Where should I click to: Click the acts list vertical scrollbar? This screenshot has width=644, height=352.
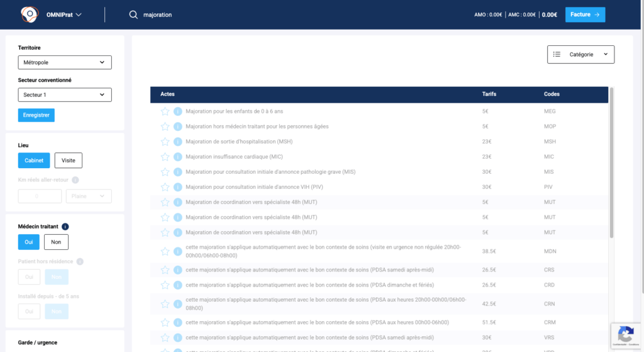click(611, 164)
